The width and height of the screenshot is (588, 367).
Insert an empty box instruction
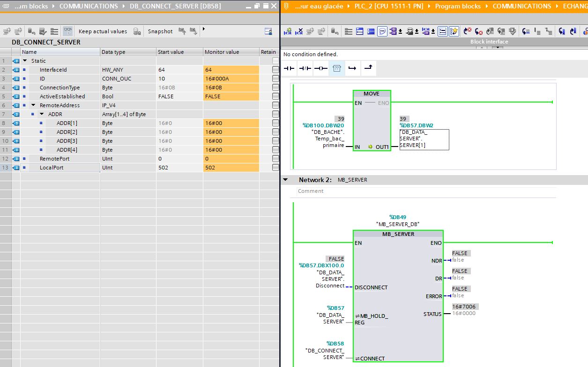click(336, 68)
